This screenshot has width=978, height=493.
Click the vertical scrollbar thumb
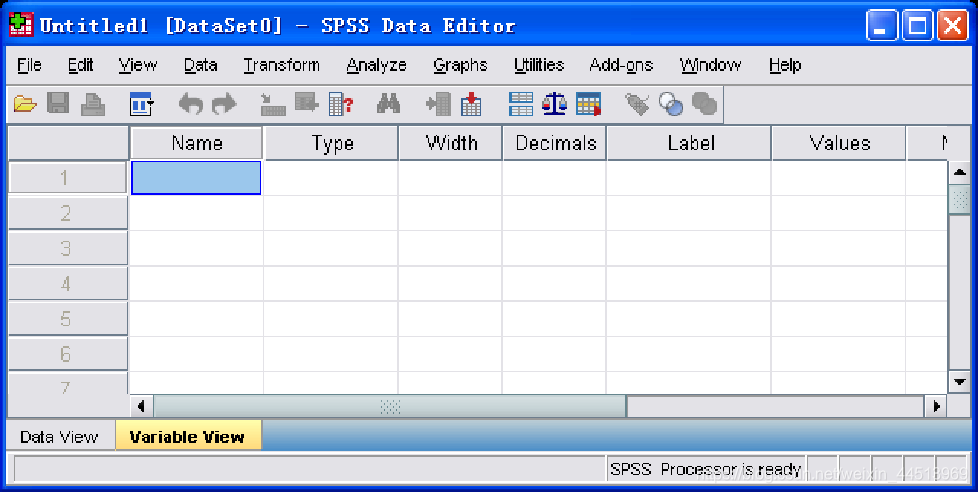click(959, 200)
